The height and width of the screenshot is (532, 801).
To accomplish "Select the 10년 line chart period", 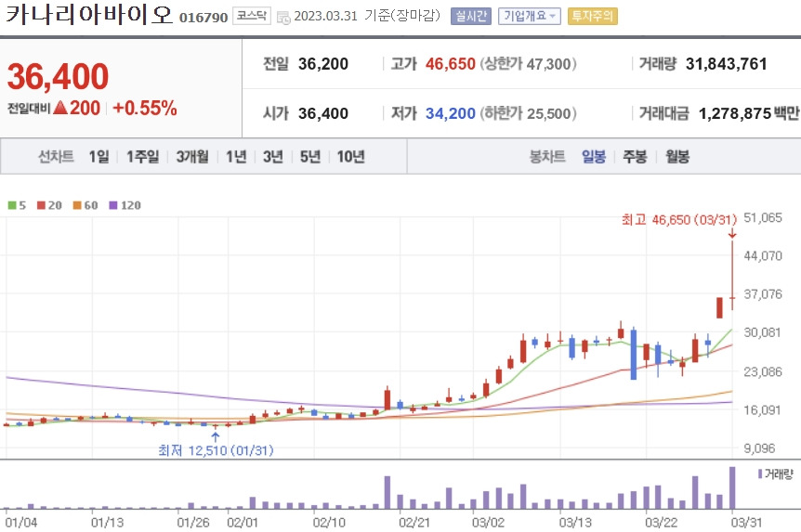I will pos(350,156).
